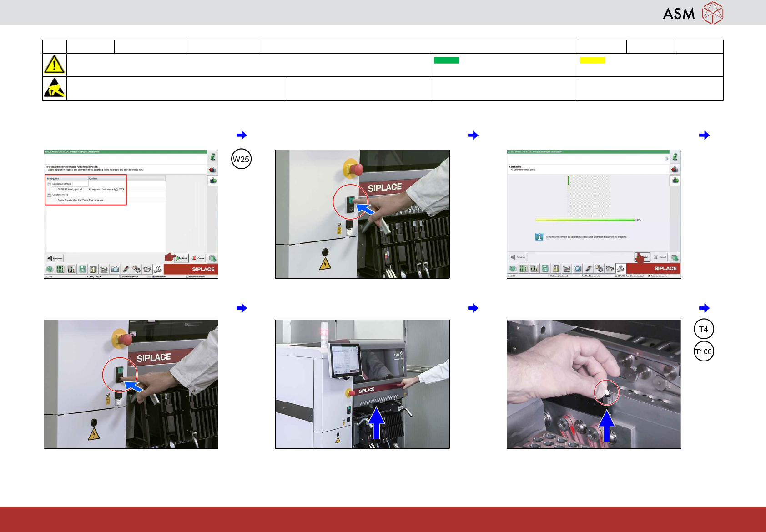This screenshot has width=766, height=532.
Task: Click red-arrow toolbox icon in prerequisites screenshot
Action: [x=212, y=170]
